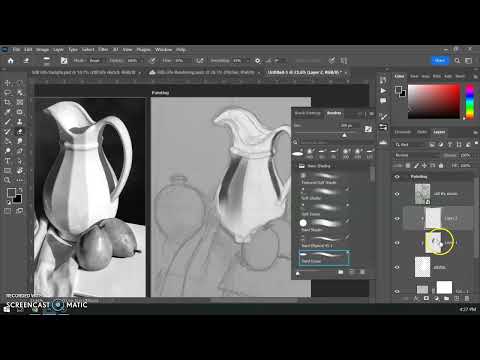Click the add layer mask icon
480x360 pixels.
[426, 298]
